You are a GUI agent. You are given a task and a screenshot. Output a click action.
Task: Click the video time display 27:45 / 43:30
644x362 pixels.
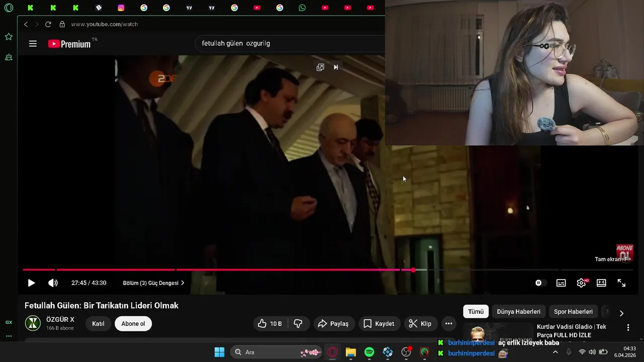89,283
